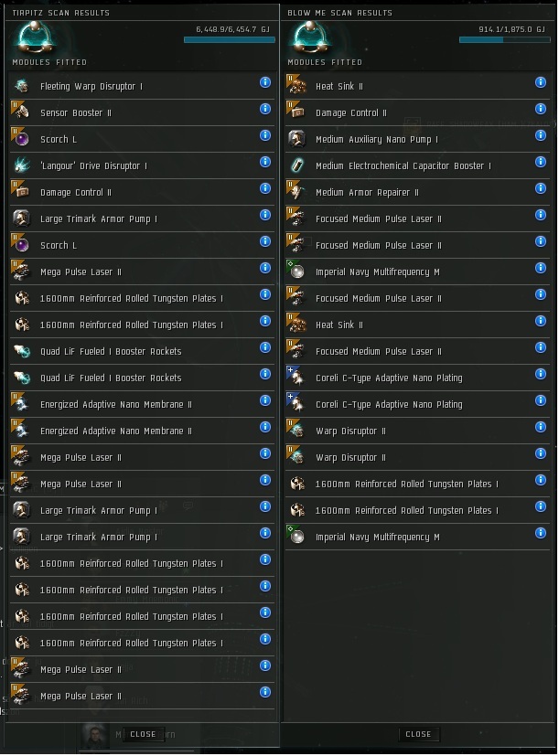The width and height of the screenshot is (559, 756).
Task: Close the Blow Me scan results window
Action: coord(418,734)
